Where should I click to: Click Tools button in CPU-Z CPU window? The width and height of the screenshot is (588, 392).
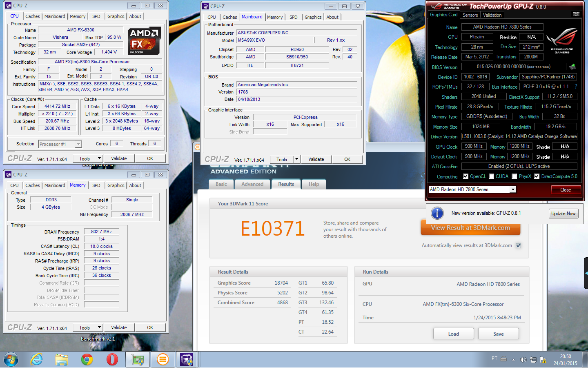point(85,158)
